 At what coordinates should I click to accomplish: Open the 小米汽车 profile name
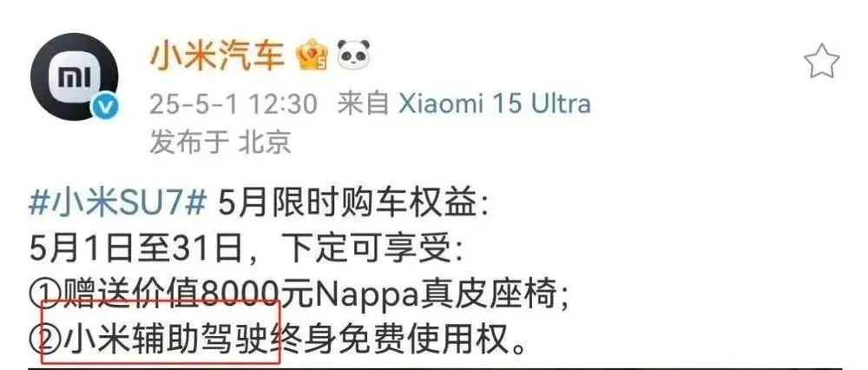[217, 56]
